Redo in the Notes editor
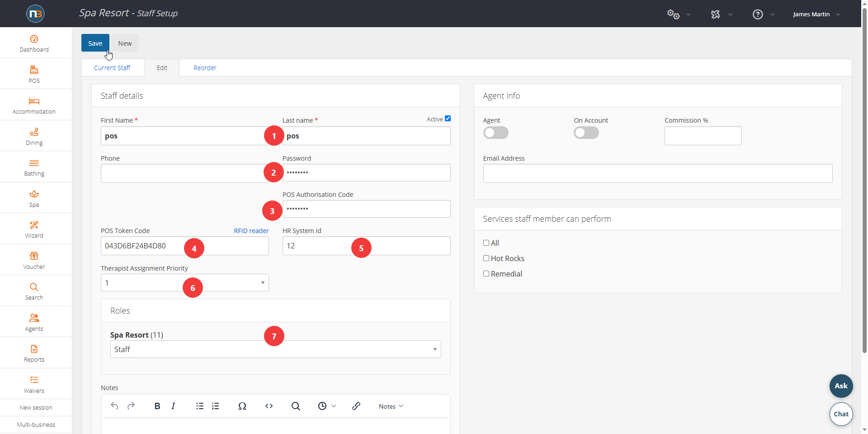Screen dimensions: 868x434 (131, 406)
